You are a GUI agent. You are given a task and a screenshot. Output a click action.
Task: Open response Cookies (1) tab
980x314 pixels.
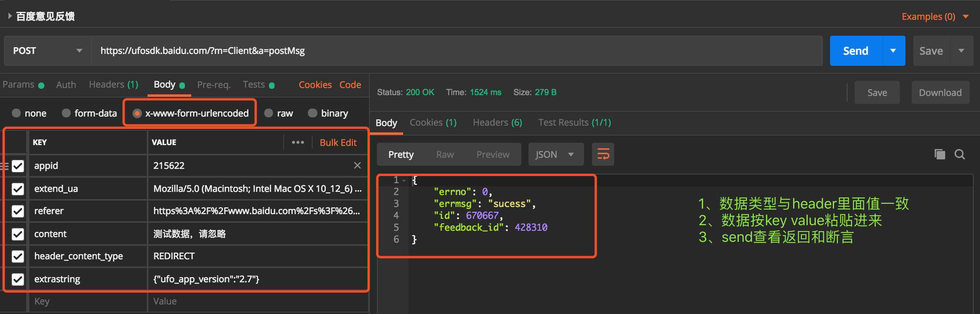coord(433,123)
